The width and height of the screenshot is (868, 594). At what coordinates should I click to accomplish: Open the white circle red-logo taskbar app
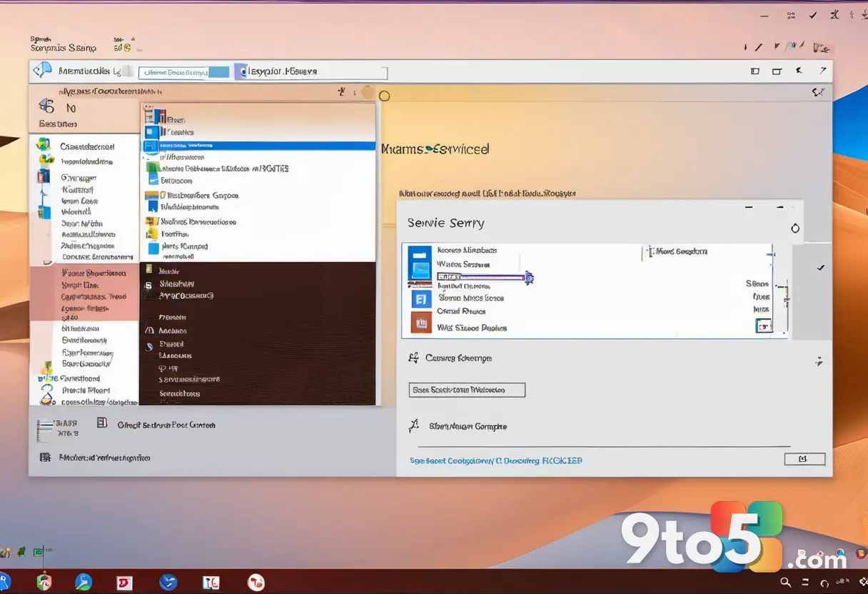256,583
